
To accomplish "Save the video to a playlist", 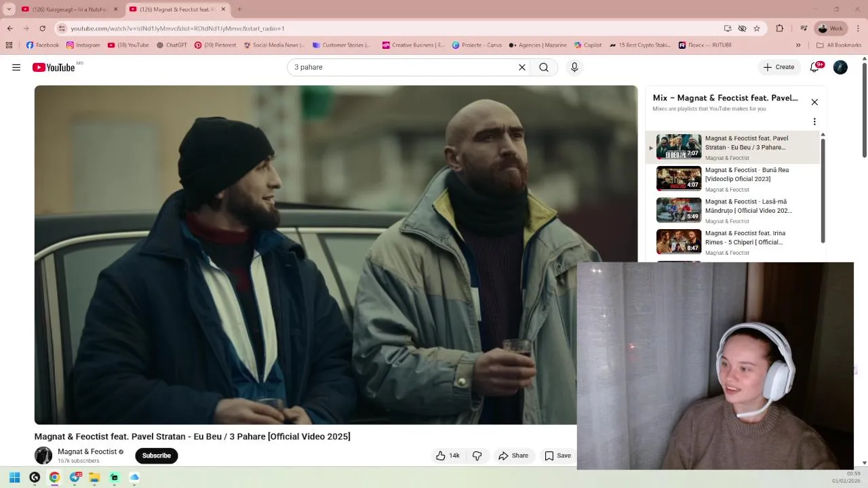I will (558, 455).
